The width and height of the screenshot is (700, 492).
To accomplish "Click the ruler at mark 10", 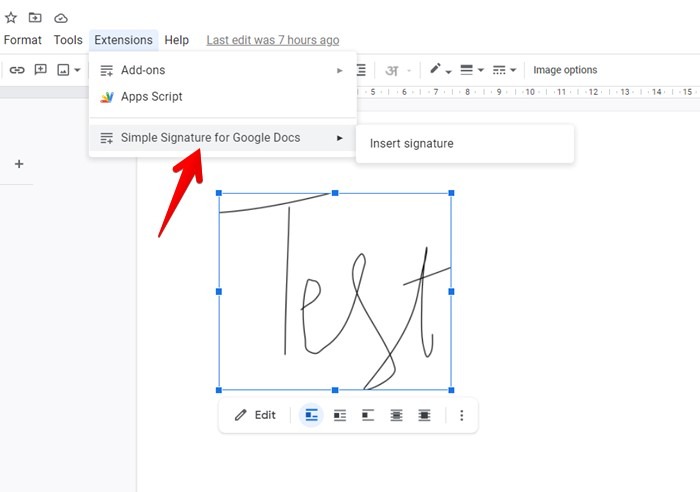I will [530, 92].
